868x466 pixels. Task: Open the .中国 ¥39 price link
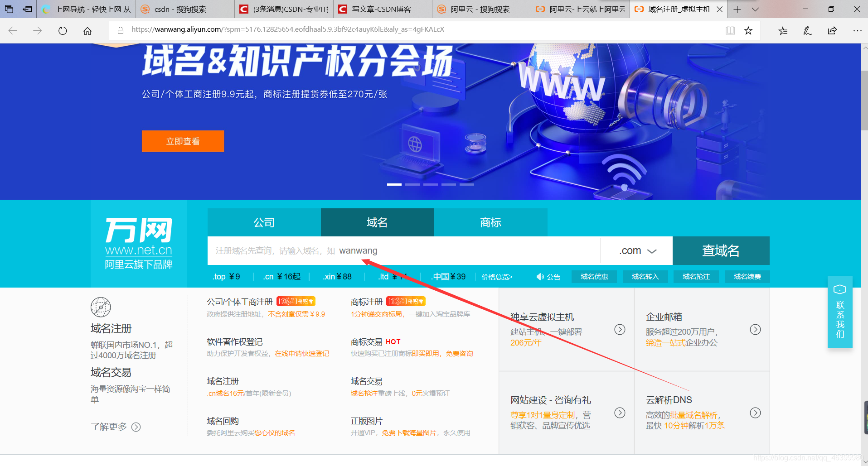[448, 277]
